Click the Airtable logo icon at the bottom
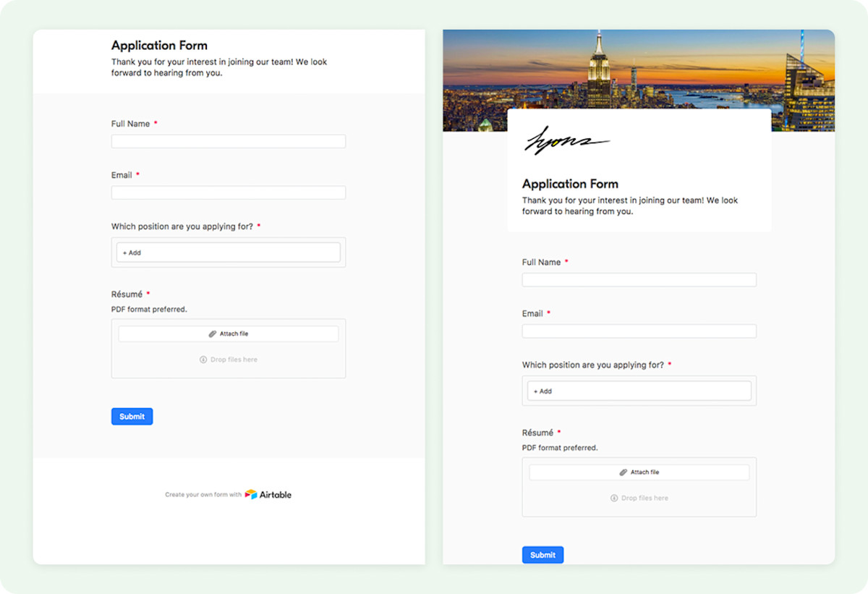Screen dimensions: 868x594 point(250,494)
